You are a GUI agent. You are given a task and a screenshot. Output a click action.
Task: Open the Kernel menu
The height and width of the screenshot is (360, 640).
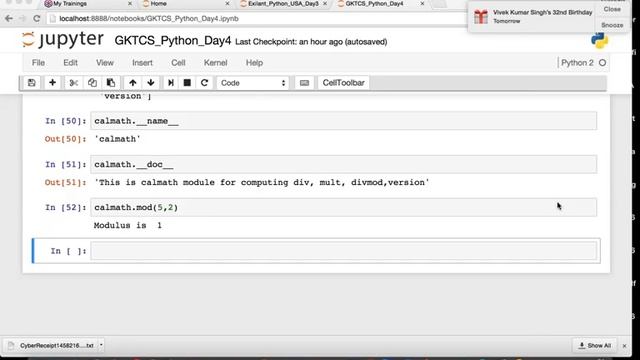[x=216, y=63]
